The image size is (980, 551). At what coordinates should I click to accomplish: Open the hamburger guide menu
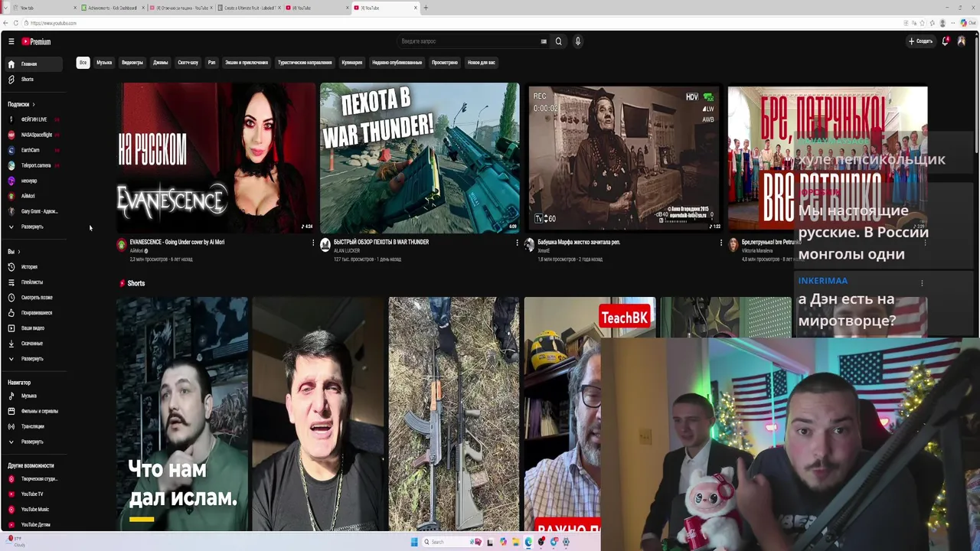click(11, 41)
